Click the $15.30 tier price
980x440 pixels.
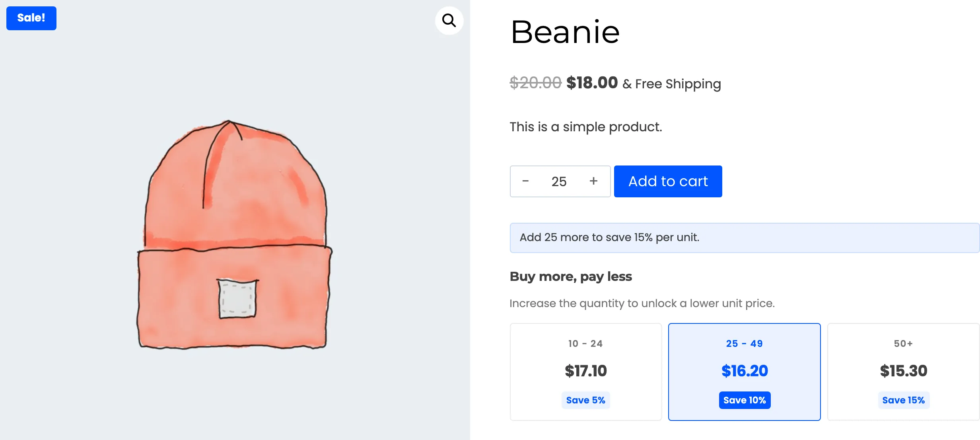coord(903,371)
